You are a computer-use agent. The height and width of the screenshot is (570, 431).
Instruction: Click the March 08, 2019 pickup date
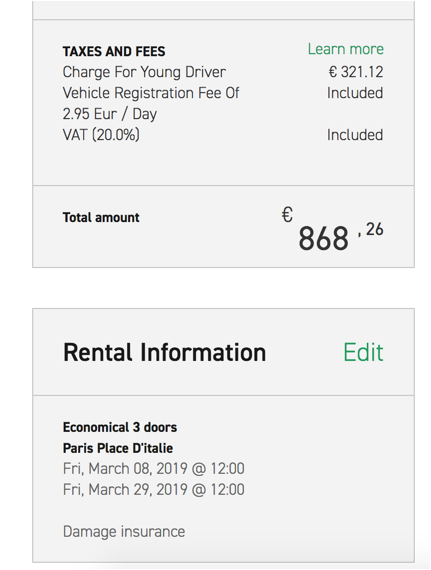point(153,469)
